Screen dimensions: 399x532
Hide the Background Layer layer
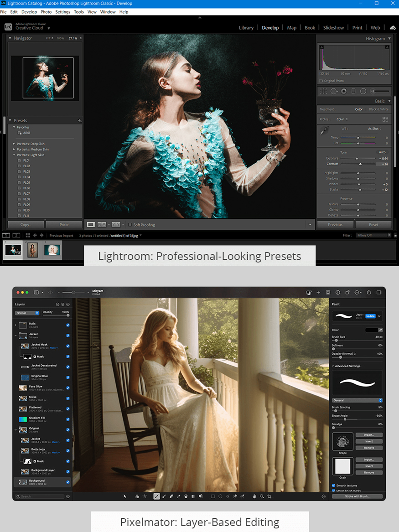(x=68, y=472)
